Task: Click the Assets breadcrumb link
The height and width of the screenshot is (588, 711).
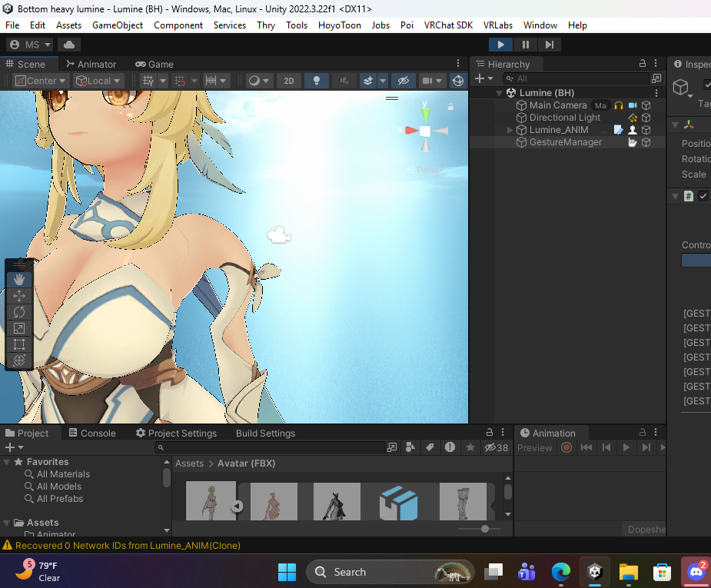Action: click(x=190, y=463)
